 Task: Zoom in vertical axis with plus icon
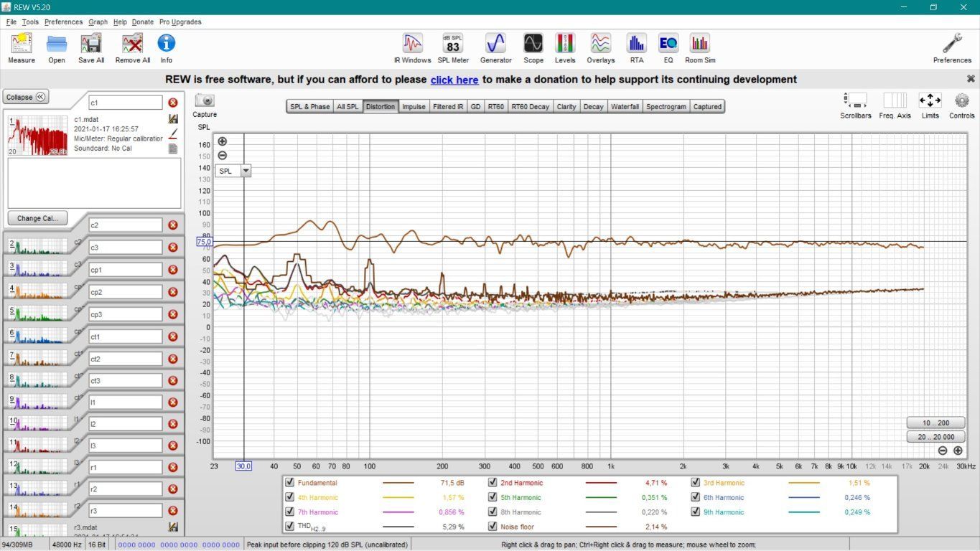[x=223, y=141]
